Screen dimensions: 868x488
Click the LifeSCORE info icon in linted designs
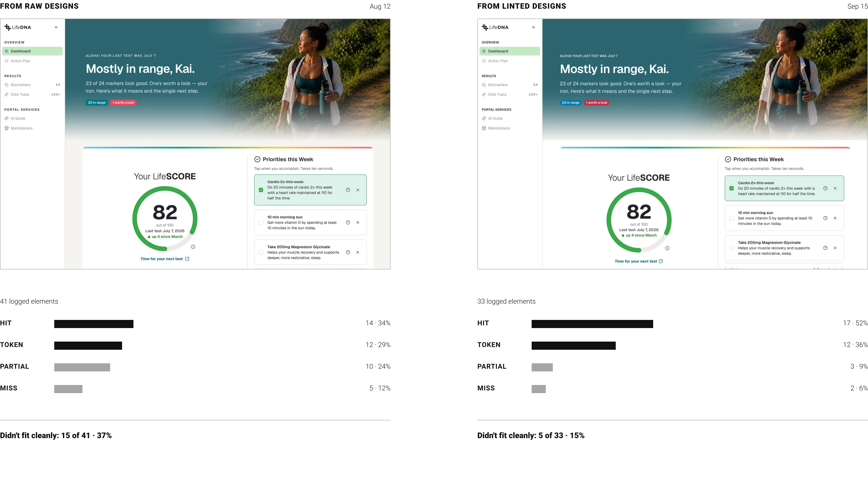pyautogui.click(x=667, y=248)
